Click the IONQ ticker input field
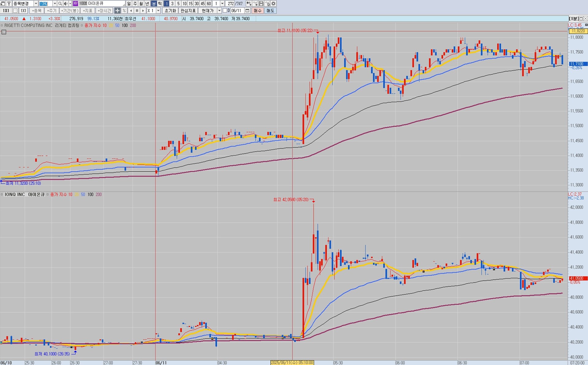The height and width of the screenshot is (365, 588). pos(46,3)
